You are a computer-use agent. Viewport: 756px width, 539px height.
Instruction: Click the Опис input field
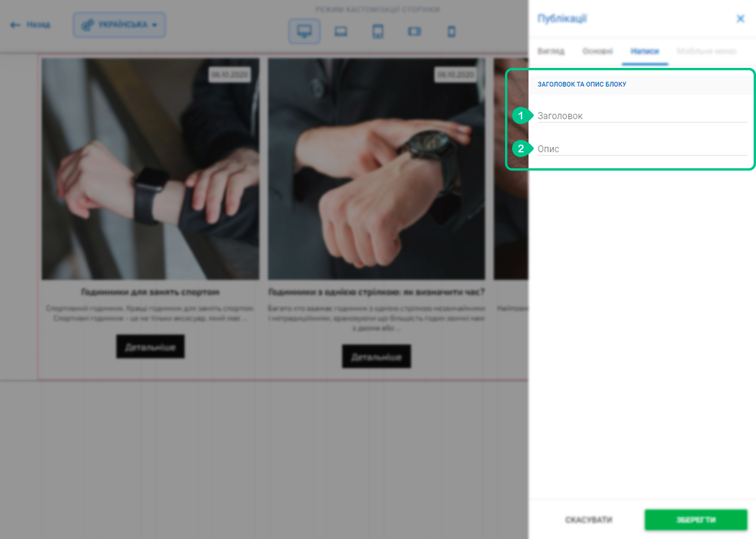coord(642,149)
